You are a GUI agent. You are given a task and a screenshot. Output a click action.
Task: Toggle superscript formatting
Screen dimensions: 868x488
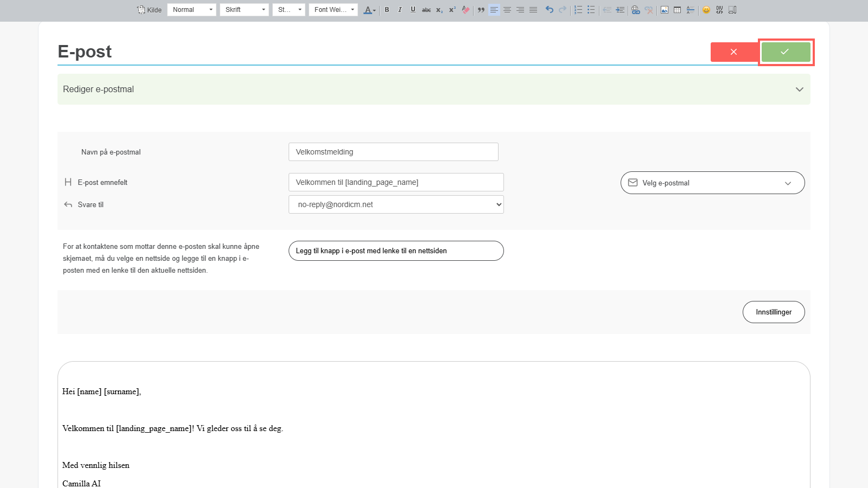tap(452, 10)
